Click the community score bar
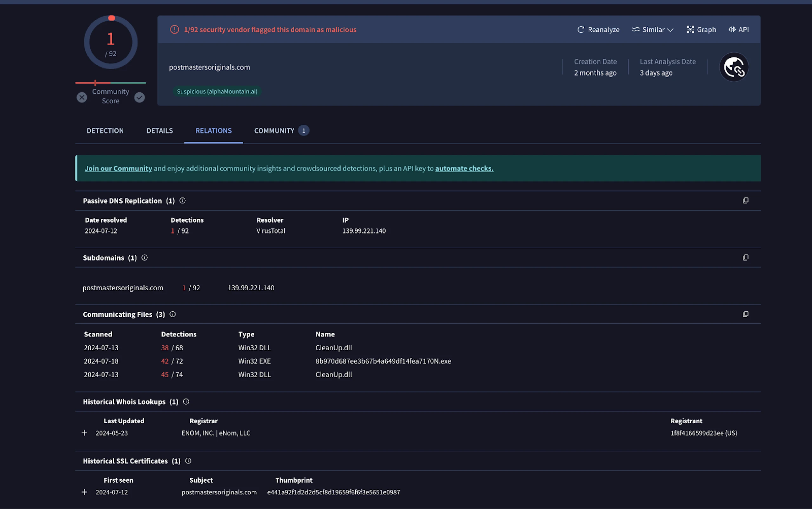This screenshot has height=509, width=812. [x=110, y=83]
